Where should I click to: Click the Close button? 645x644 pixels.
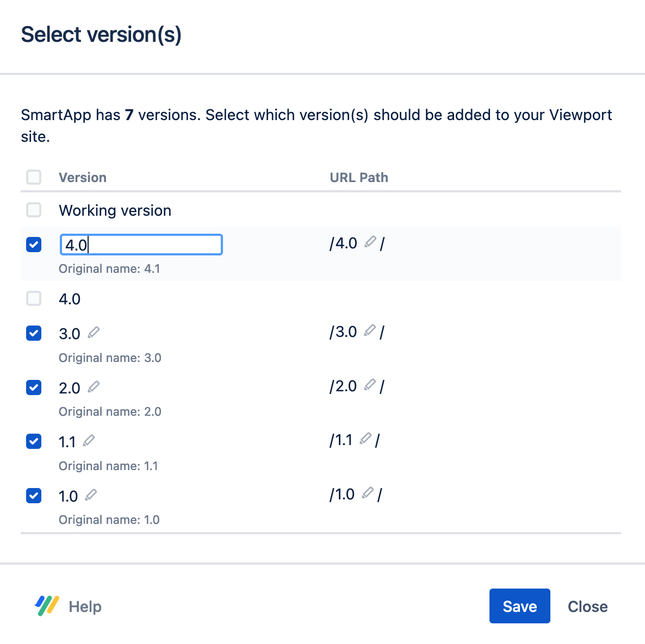(587, 607)
